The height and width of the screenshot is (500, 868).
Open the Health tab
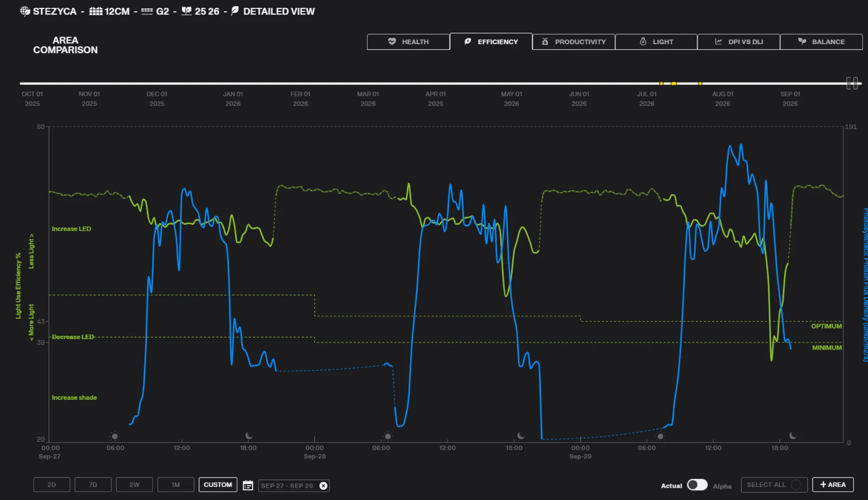pos(408,42)
